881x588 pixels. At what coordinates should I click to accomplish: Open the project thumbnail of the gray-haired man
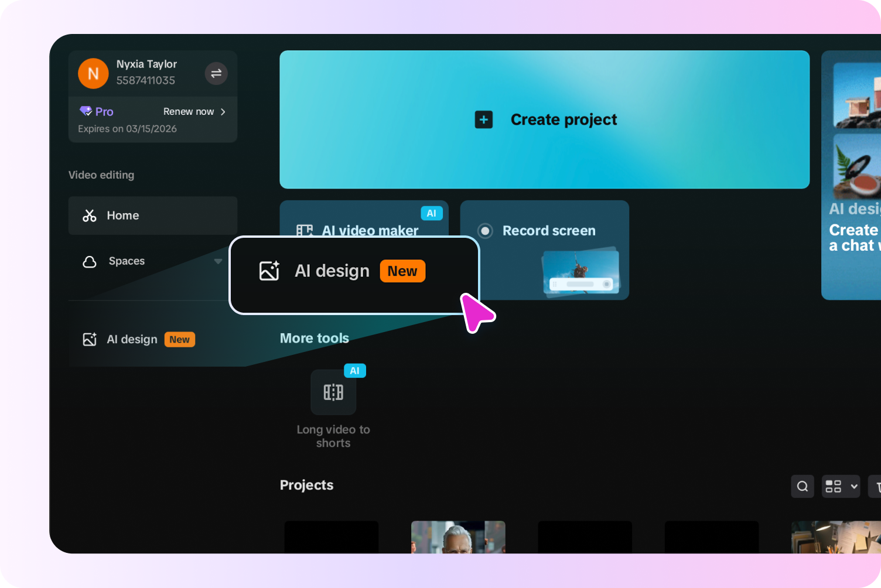(458, 537)
